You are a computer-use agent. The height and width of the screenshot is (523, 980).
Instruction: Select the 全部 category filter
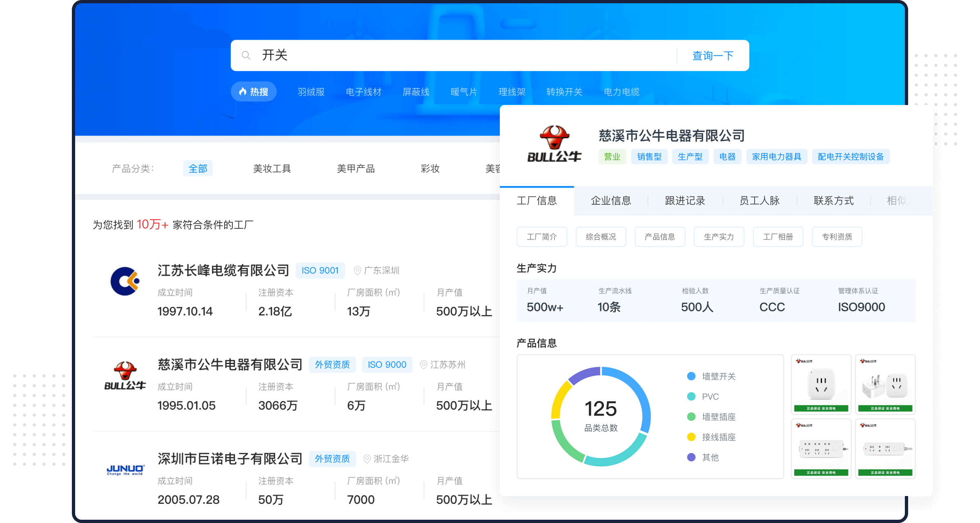(198, 168)
